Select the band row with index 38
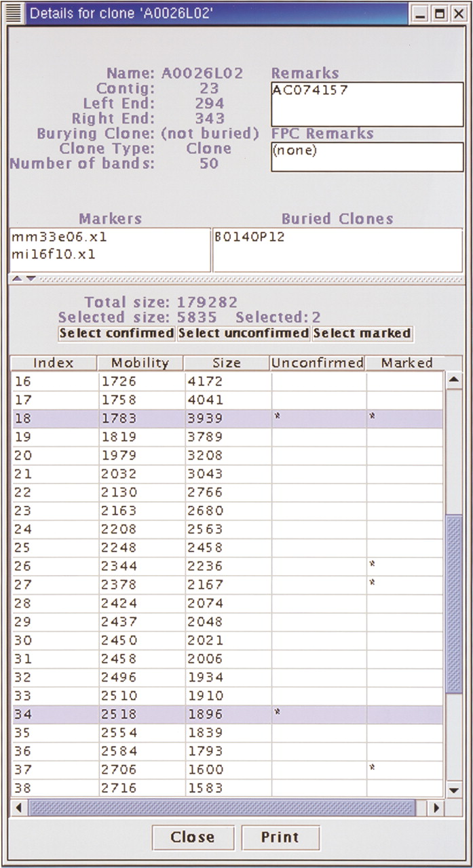This screenshot has height=868, width=473. [x=227, y=788]
